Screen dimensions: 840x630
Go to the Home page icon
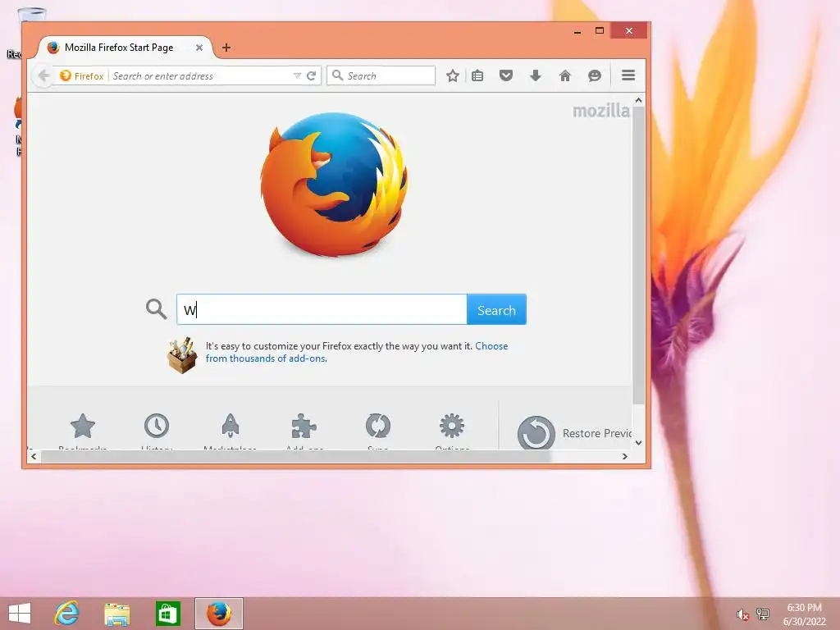pyautogui.click(x=564, y=75)
